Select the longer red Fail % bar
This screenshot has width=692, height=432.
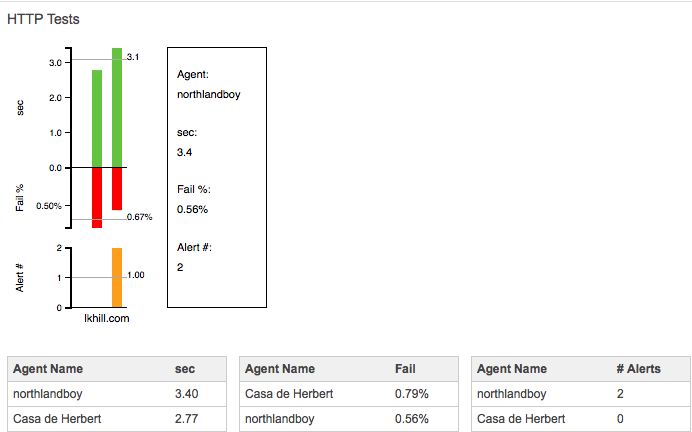pyautogui.click(x=97, y=198)
